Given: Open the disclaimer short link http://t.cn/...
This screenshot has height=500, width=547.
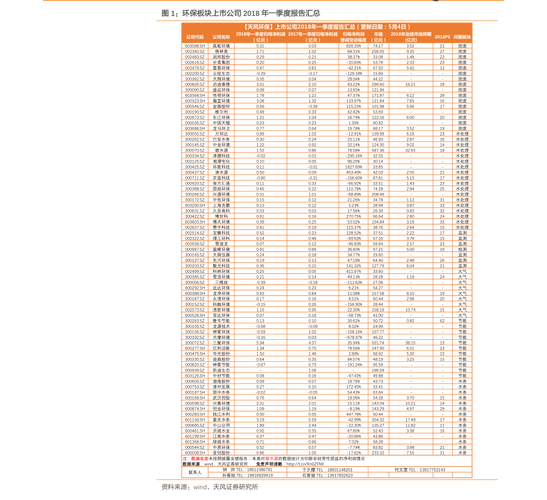Looking at the screenshot, I should [x=305, y=464].
